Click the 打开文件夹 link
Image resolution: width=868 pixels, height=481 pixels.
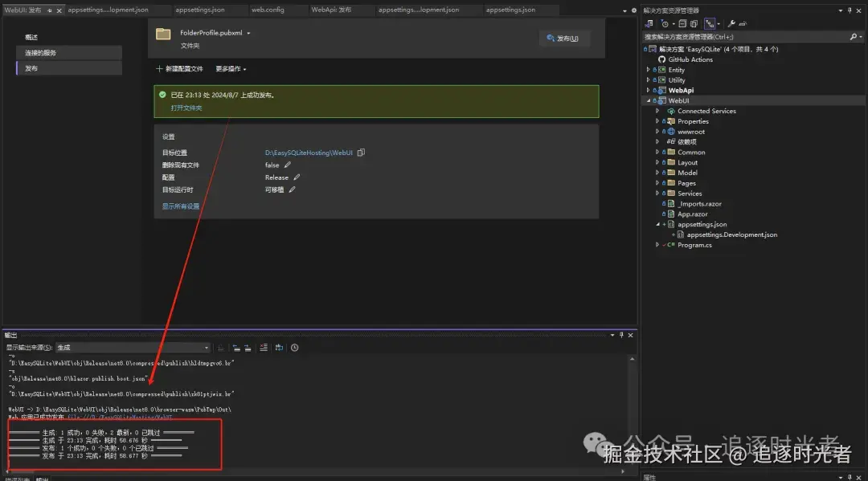(186, 108)
